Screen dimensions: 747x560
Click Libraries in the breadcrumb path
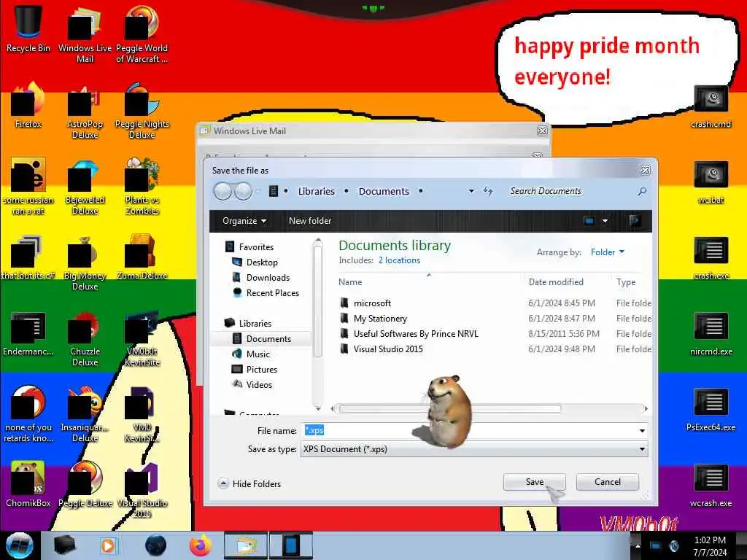pos(317,191)
